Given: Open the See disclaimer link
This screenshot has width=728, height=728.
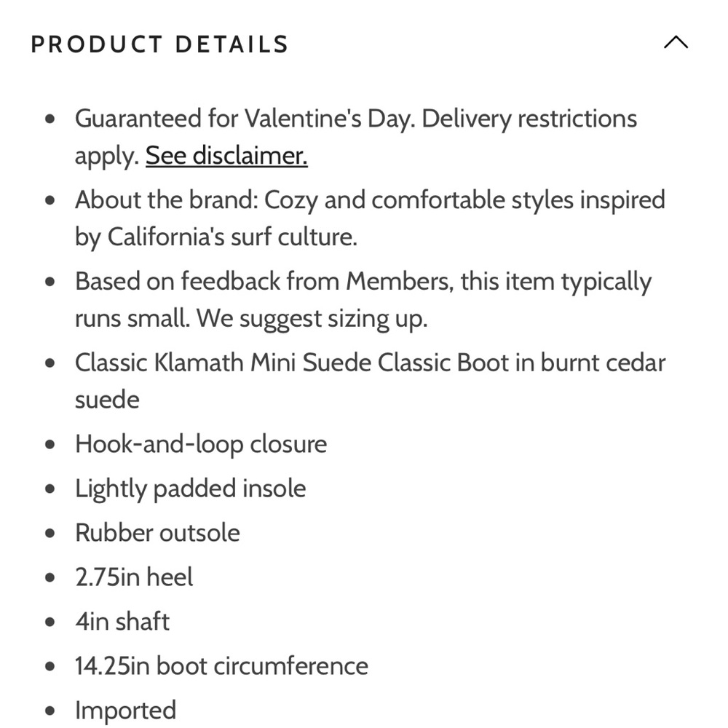Looking at the screenshot, I should click(226, 156).
